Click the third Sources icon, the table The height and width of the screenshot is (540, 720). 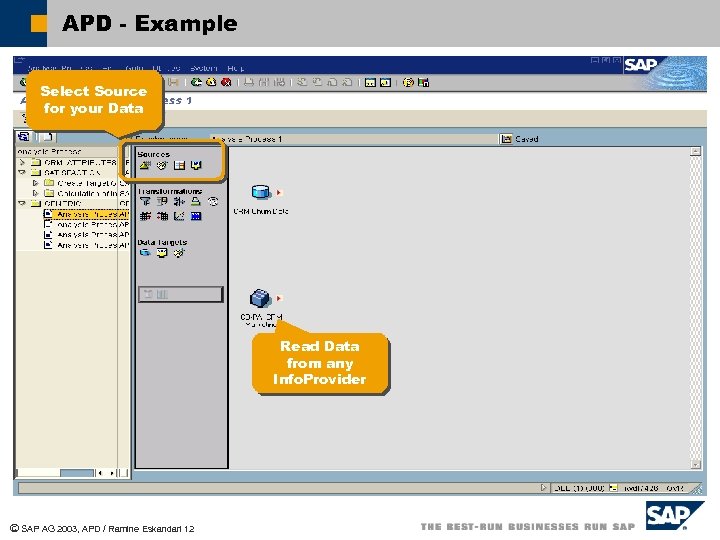tap(179, 165)
